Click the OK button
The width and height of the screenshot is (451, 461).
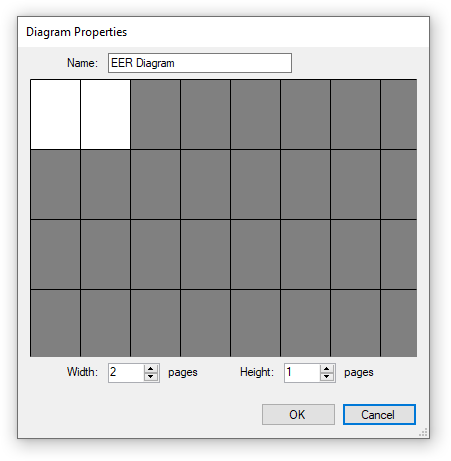tap(298, 414)
